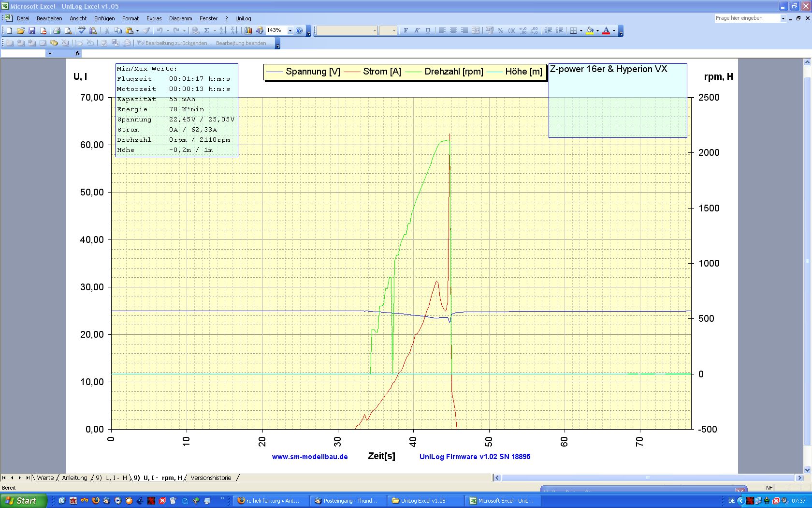Click Bearbeitung zurücksenden button
Image resolution: width=812 pixels, height=508 pixels.
point(175,43)
